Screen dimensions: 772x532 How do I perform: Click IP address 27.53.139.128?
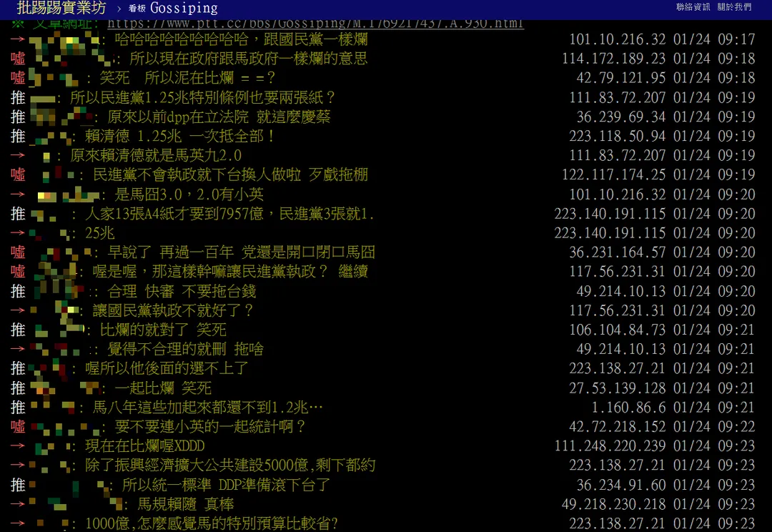point(618,388)
